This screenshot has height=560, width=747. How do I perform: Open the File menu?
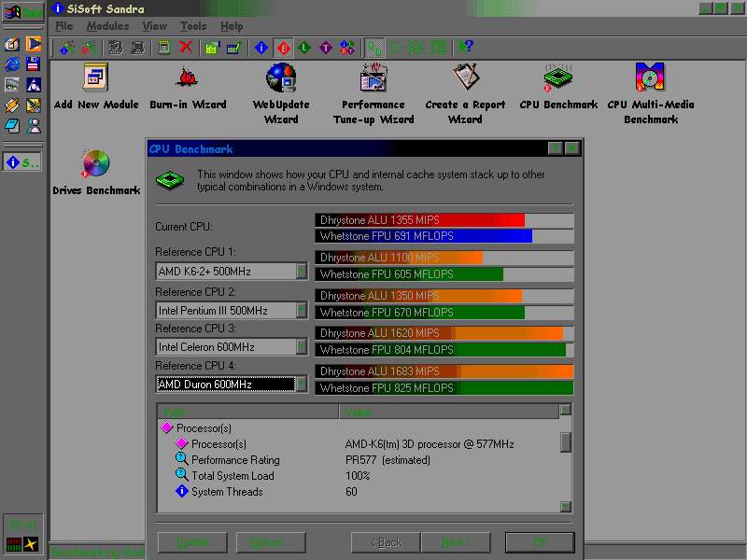click(64, 26)
